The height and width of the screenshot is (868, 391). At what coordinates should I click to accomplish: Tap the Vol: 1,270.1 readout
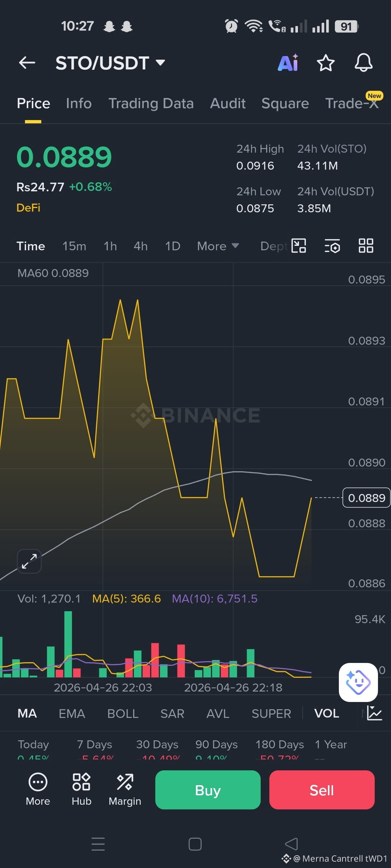[x=49, y=599]
